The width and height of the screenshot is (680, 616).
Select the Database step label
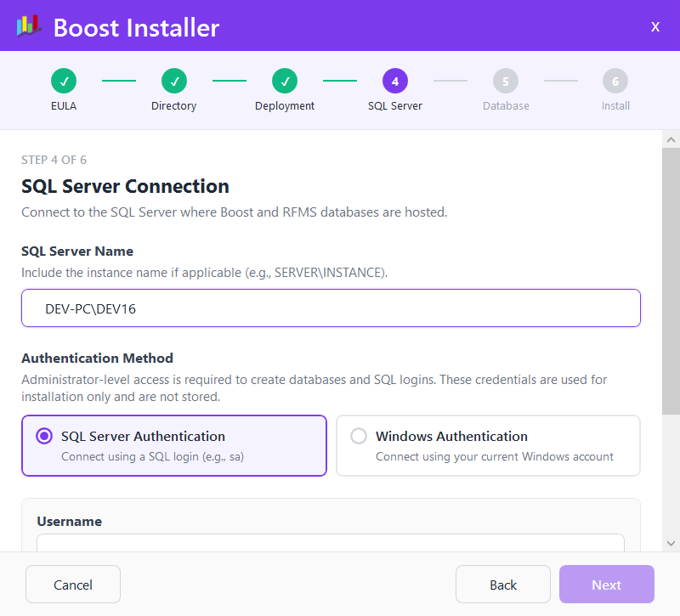506,105
